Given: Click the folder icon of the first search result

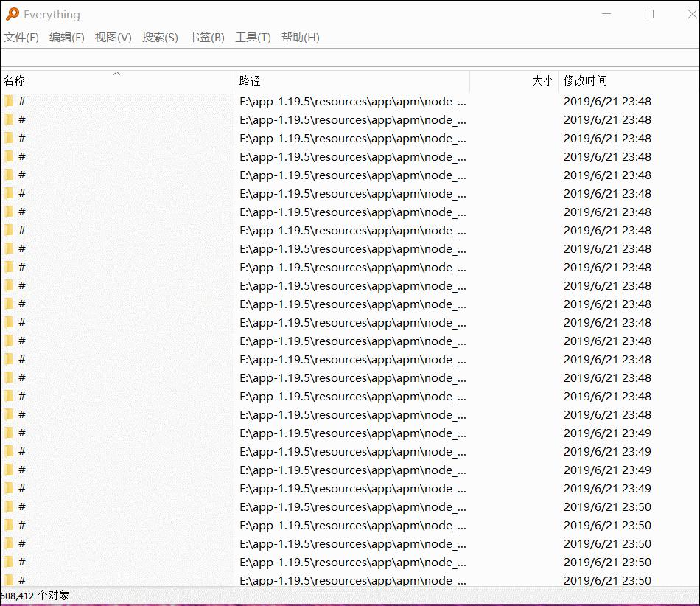Looking at the screenshot, I should click(10, 101).
